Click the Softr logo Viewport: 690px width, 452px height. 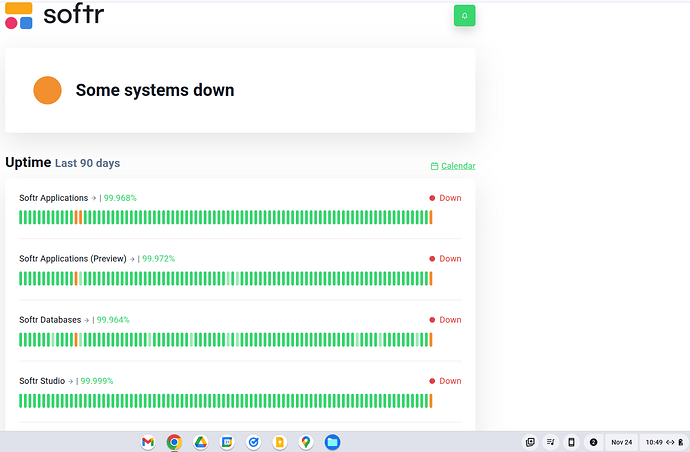pos(55,15)
